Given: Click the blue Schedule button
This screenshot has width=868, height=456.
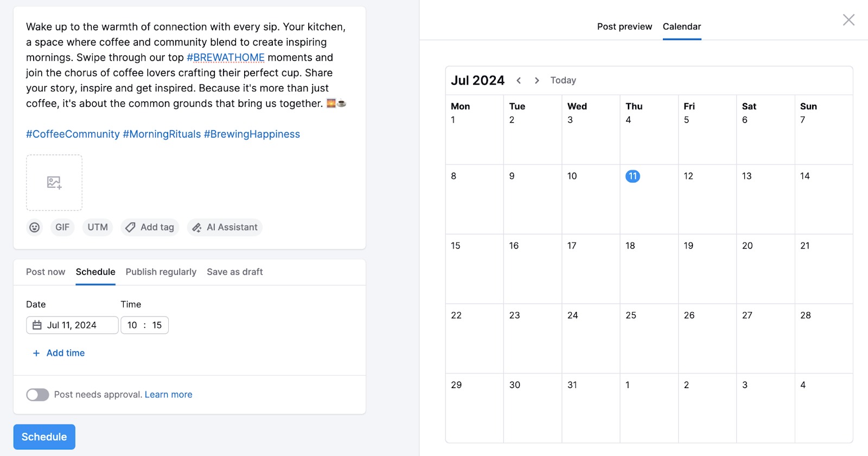Looking at the screenshot, I should (44, 437).
